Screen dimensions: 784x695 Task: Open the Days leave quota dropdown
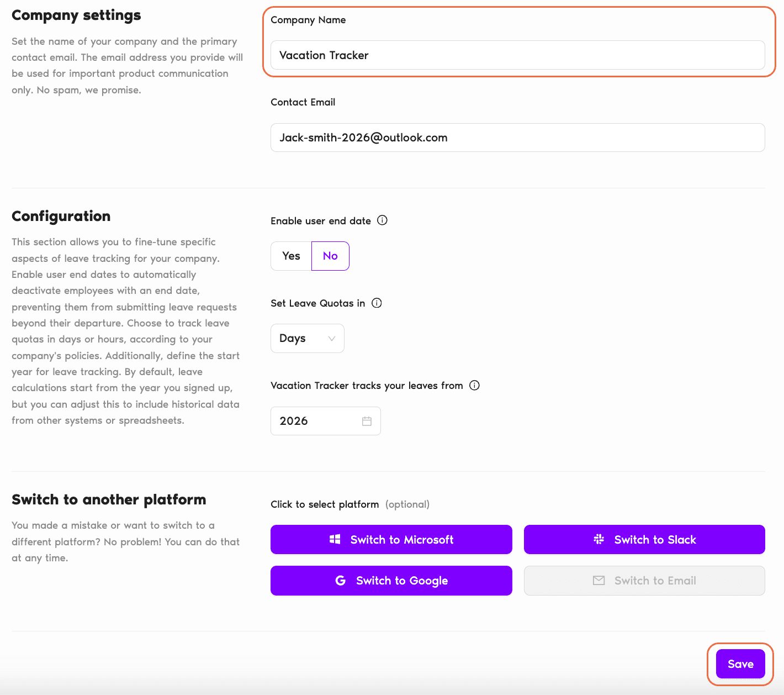(308, 338)
